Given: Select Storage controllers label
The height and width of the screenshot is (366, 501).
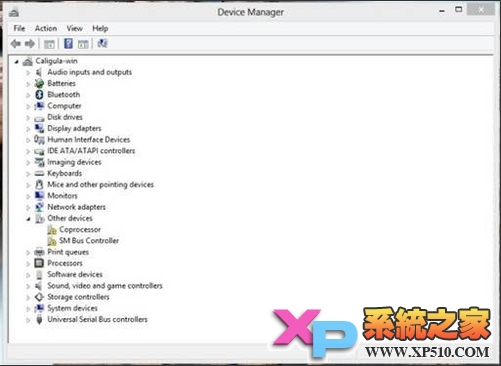Looking at the screenshot, I should tap(78, 297).
